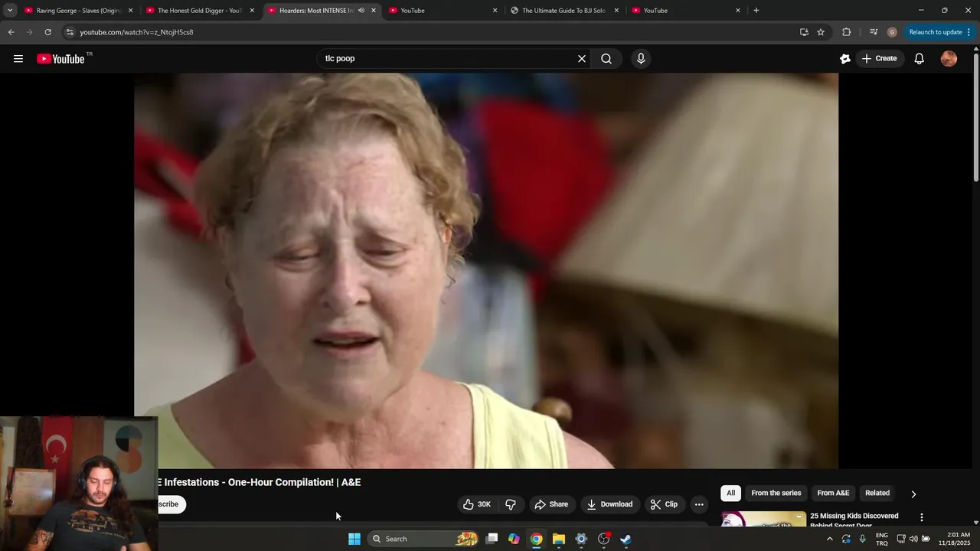Open the 25 Missing Kids Discovered title link
980x551 pixels.
(854, 520)
